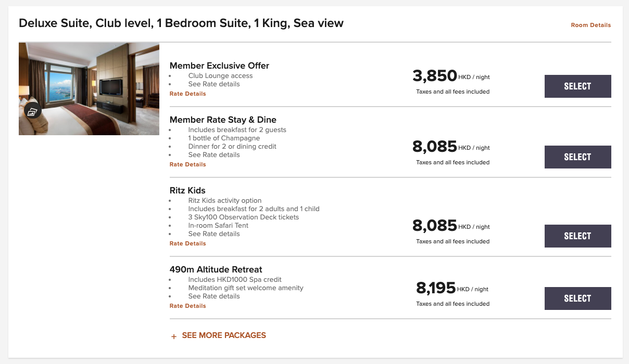Select the 490m Altitude Retreat package
The width and height of the screenshot is (629, 364).
pyautogui.click(x=577, y=298)
